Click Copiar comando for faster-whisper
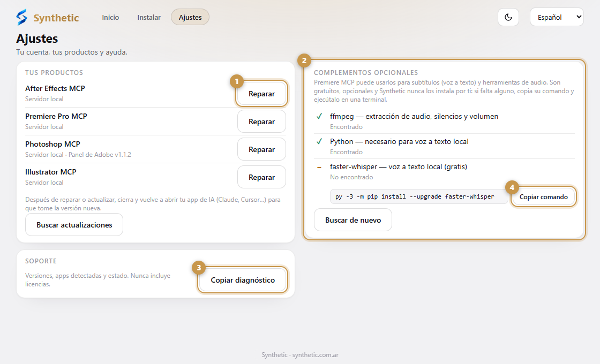Screen dimensions: 600x364 544,197
